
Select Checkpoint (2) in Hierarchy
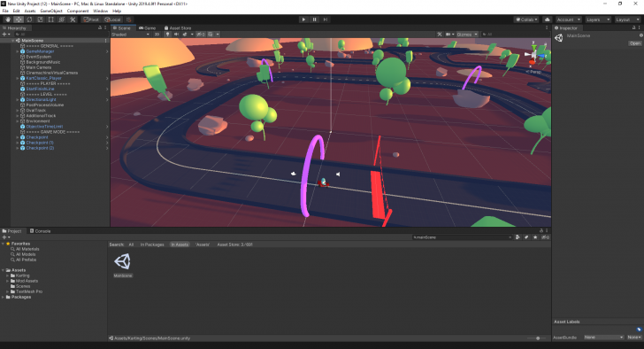[x=40, y=148]
